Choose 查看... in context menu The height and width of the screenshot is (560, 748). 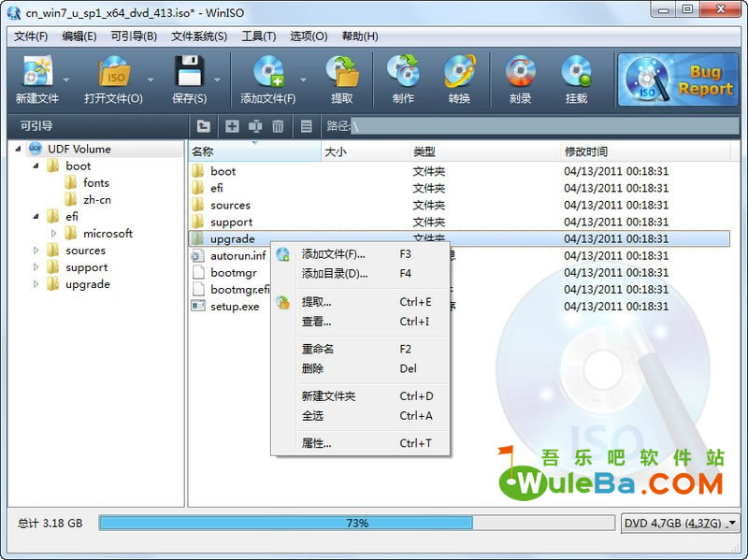pyautogui.click(x=361, y=322)
